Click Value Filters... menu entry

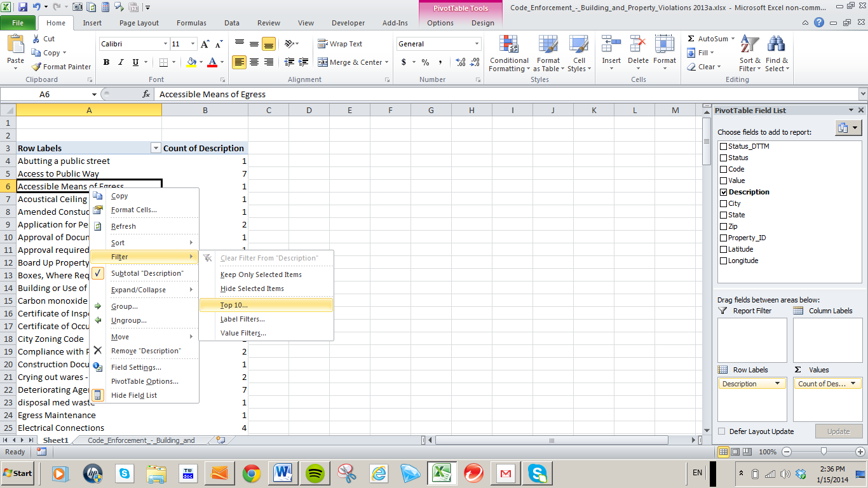click(243, 333)
